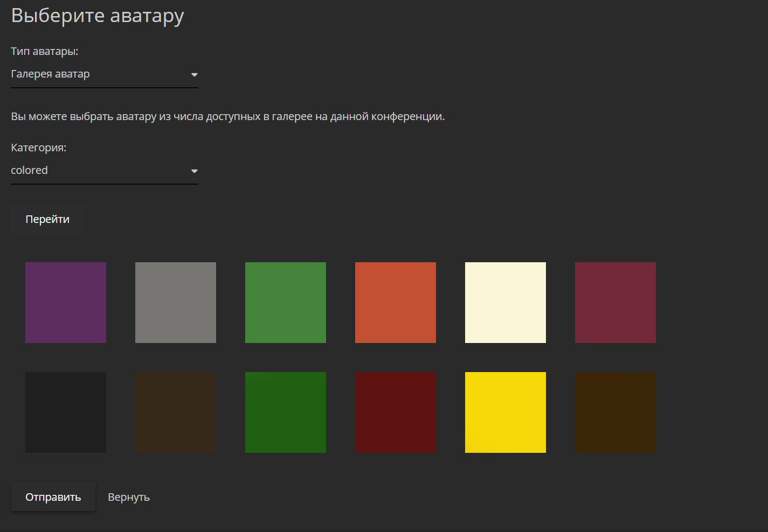Select the nearly black avatar swatch
The height and width of the screenshot is (532, 768).
coord(65,412)
